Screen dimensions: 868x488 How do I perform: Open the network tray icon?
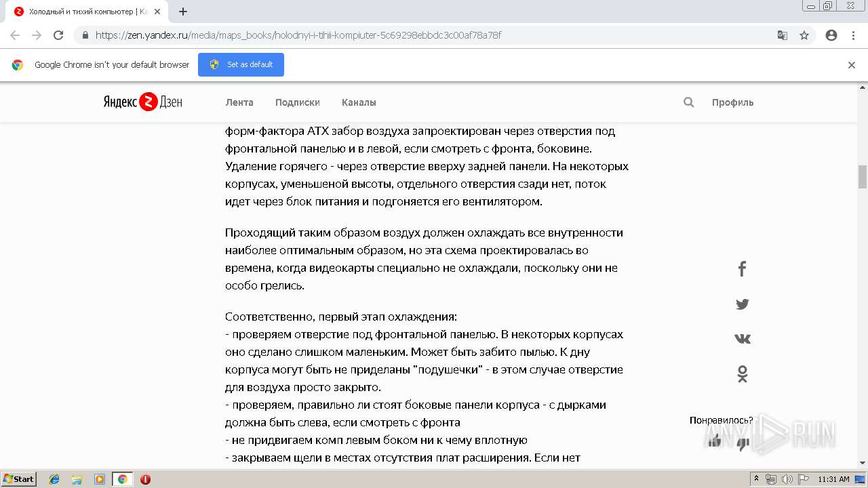[771, 479]
